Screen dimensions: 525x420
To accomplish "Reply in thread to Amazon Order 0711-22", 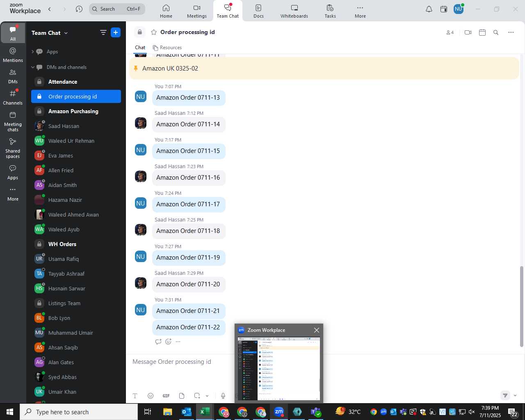I will click(158, 342).
